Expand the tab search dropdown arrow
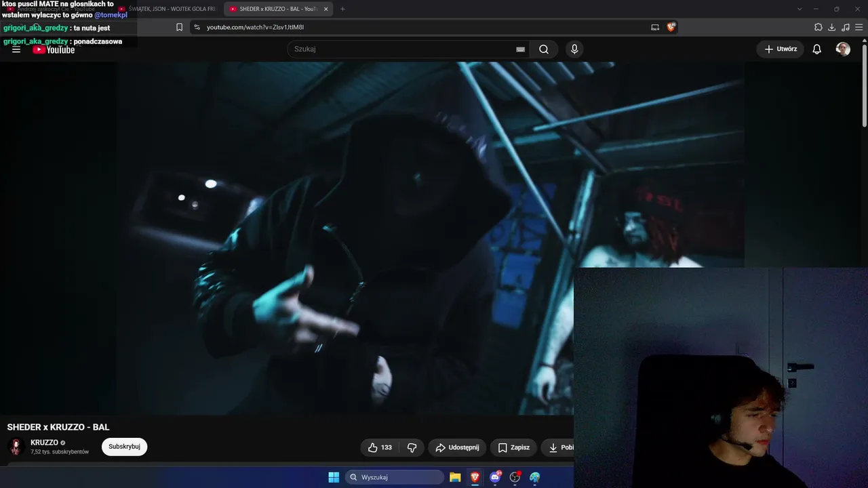868x488 pixels. click(800, 9)
